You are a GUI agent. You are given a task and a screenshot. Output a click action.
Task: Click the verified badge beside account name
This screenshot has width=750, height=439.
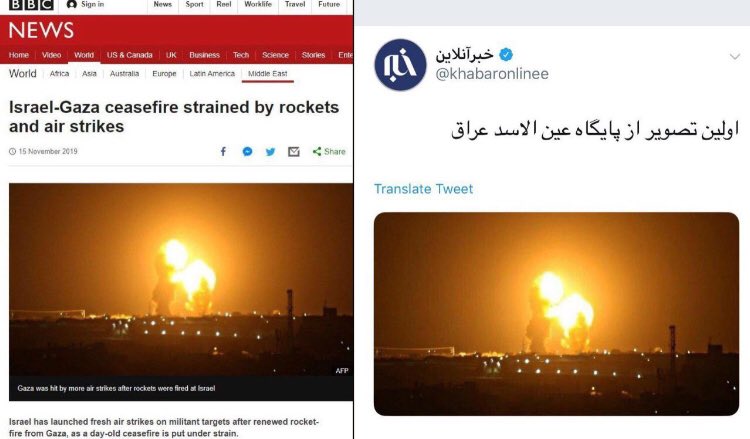[506, 55]
